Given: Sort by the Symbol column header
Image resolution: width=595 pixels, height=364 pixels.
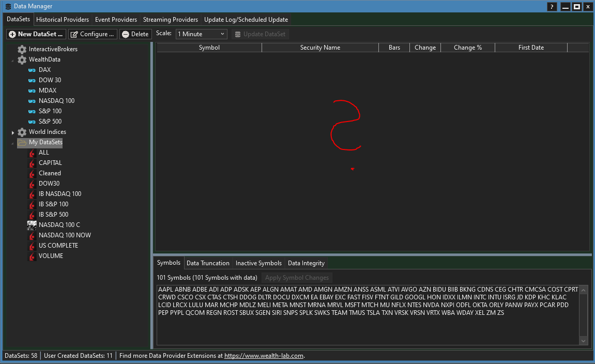Looking at the screenshot, I should coord(209,48).
